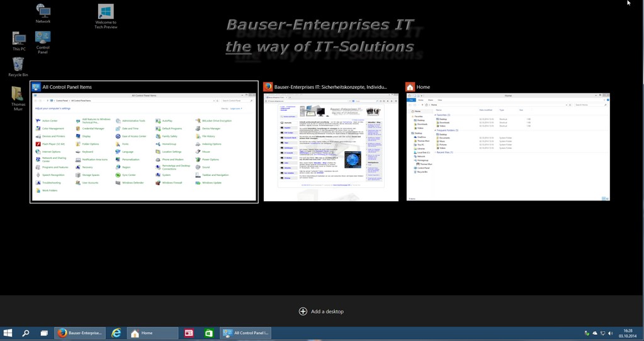Switch to the Bauser-Enterprises IT Firefox window thumbnail
644x341 pixels.
330,147
